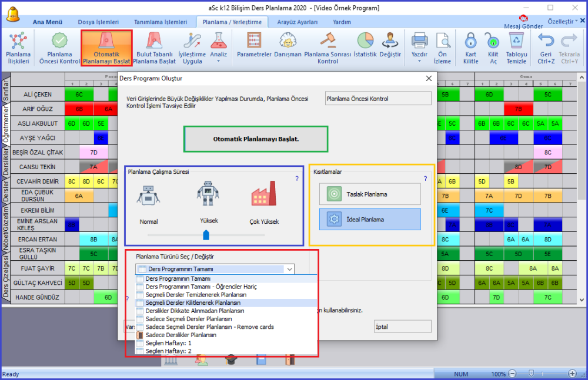This screenshot has width=588, height=380.
Task: Select ALİ ÇEKEN teacher row
Action: [x=38, y=95]
